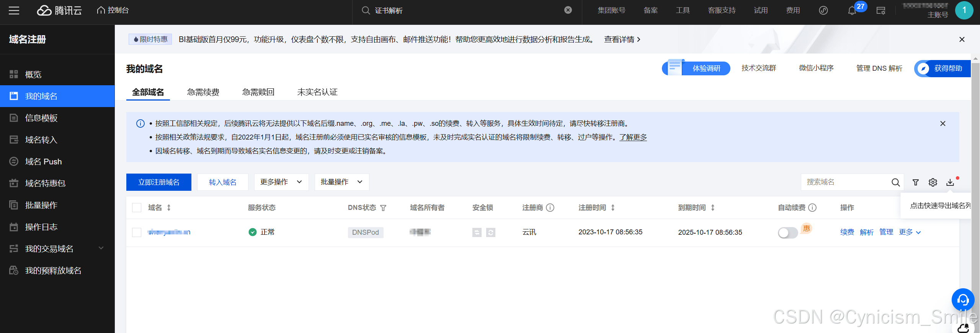
Task: Tick the domain row checkbox
Action: point(137,232)
